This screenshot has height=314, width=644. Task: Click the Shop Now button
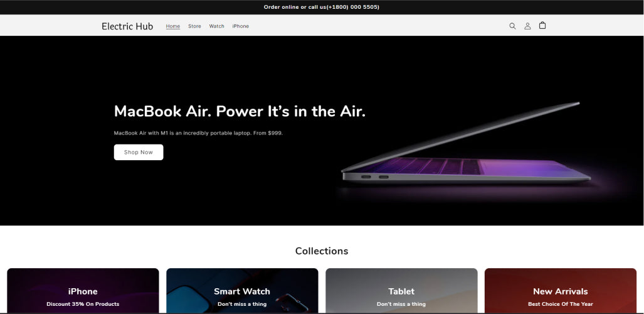click(139, 152)
